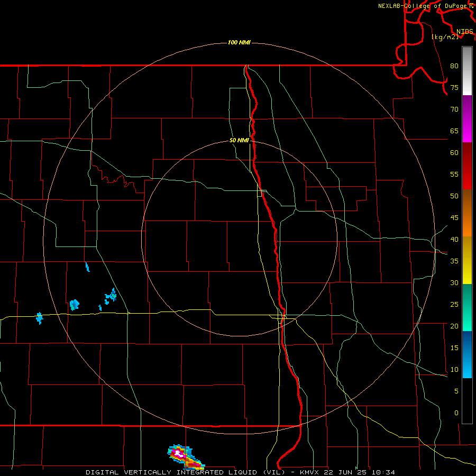Click the 30 value on the scale
This screenshot has height=476, width=476.
(454, 283)
